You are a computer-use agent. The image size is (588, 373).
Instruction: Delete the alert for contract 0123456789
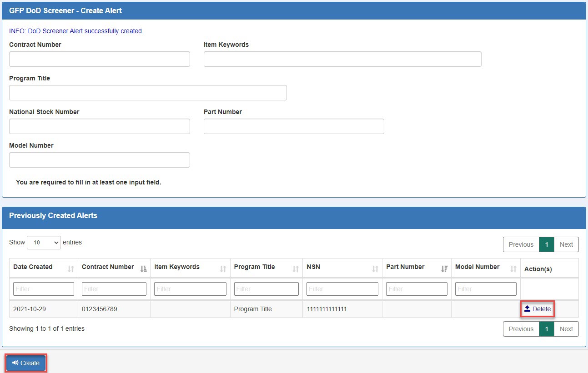(x=537, y=309)
